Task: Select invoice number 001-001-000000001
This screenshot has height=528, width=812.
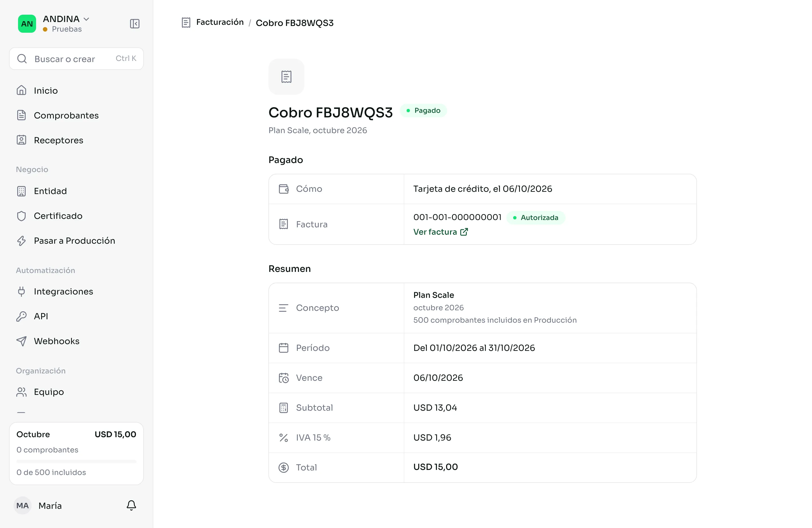Action: [457, 217]
